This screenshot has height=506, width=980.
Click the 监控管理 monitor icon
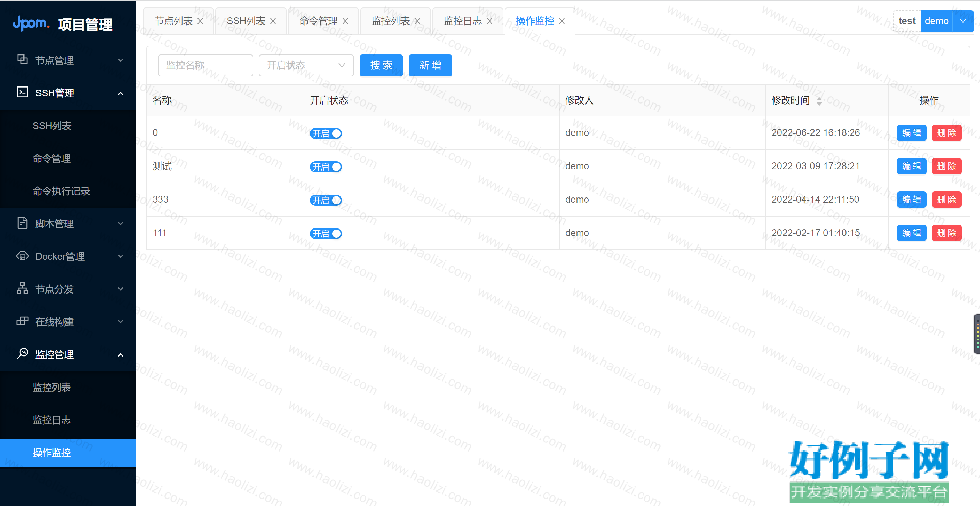point(22,353)
